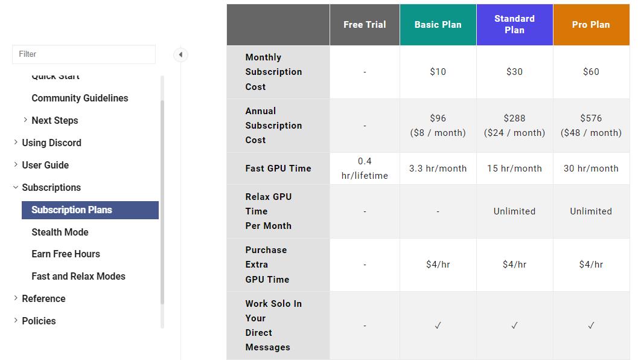This screenshot has height=360, width=644.
Task: Open the Community Guidelines page
Action: (x=80, y=98)
